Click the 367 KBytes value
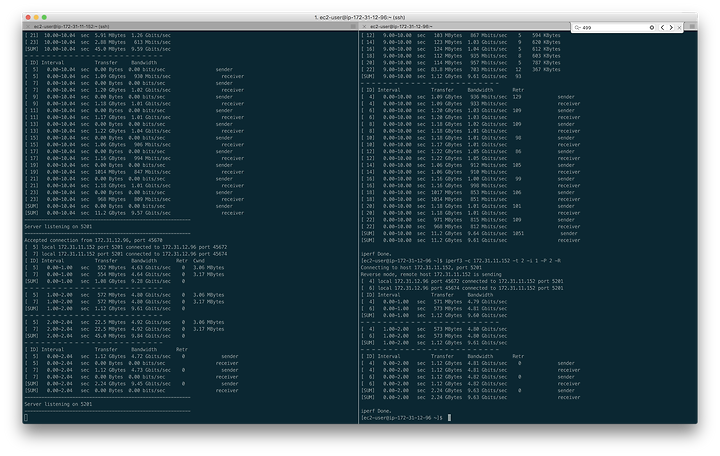The height and width of the screenshot is (456, 720). [546, 70]
